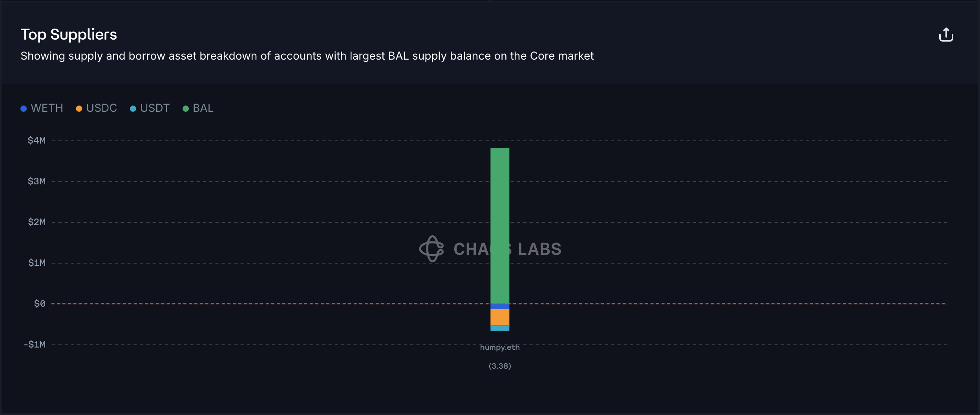The height and width of the screenshot is (415, 980).
Task: Toggle the USDC legend series
Action: click(96, 108)
